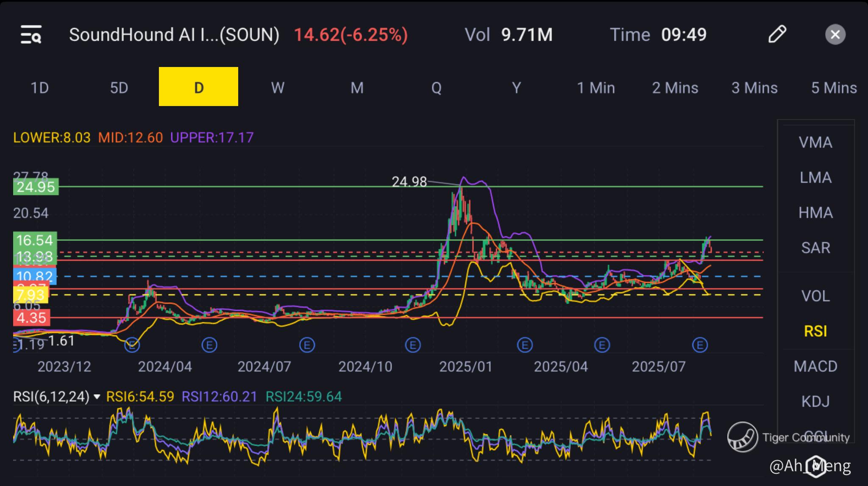
Task: Open Tiger Community logo icon
Action: [743, 437]
